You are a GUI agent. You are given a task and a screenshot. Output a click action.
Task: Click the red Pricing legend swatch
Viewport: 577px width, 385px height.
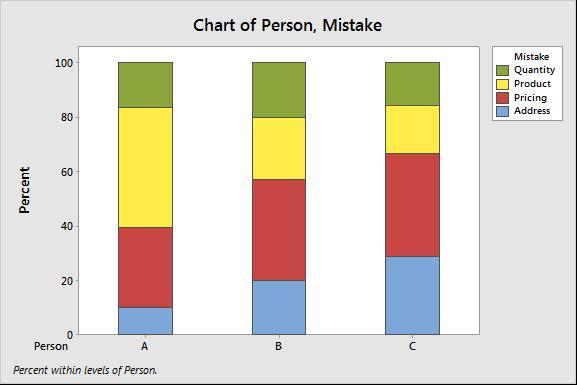[x=502, y=98]
